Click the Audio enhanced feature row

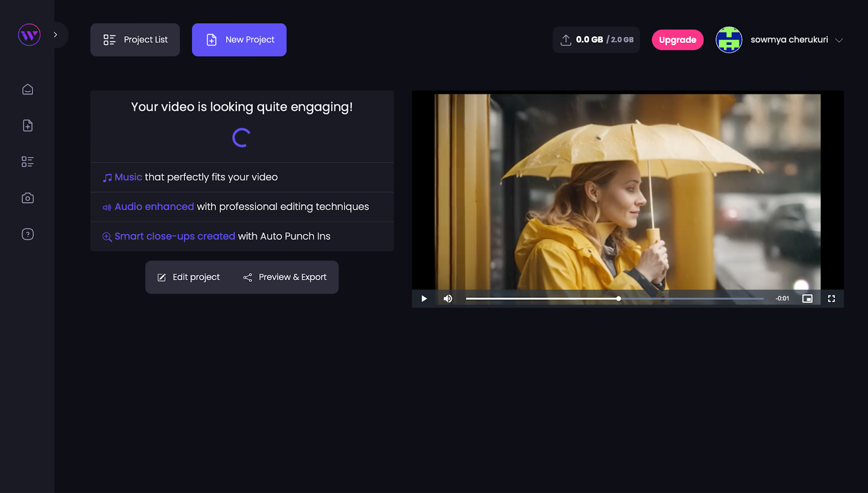point(242,207)
